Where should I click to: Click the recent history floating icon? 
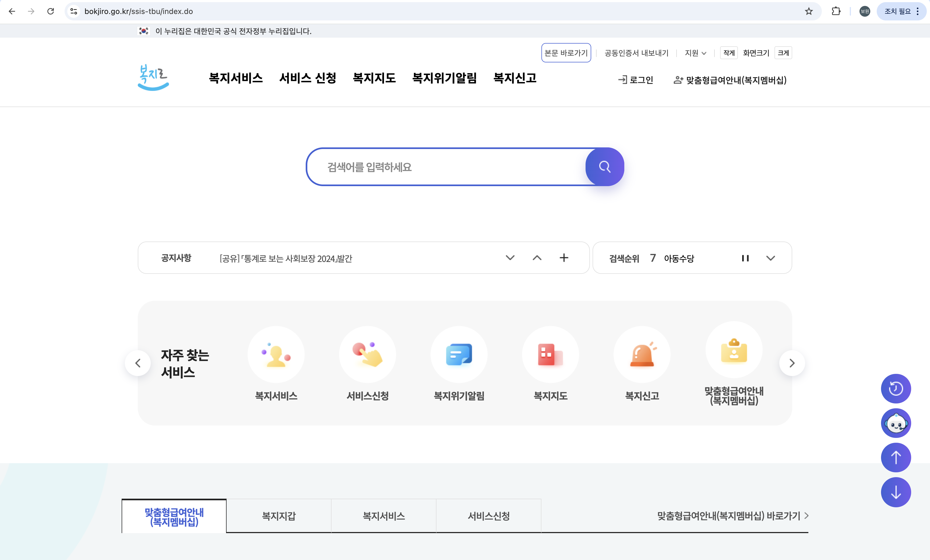pyautogui.click(x=896, y=388)
